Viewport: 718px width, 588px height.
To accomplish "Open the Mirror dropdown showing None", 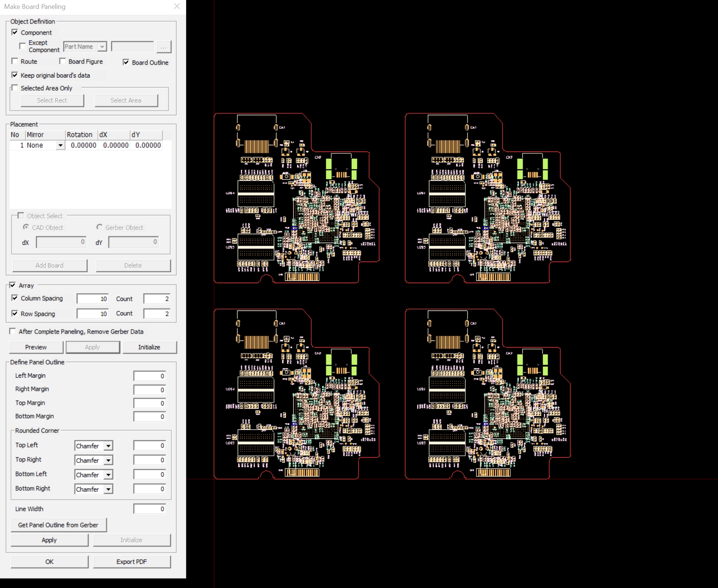I will click(x=60, y=145).
